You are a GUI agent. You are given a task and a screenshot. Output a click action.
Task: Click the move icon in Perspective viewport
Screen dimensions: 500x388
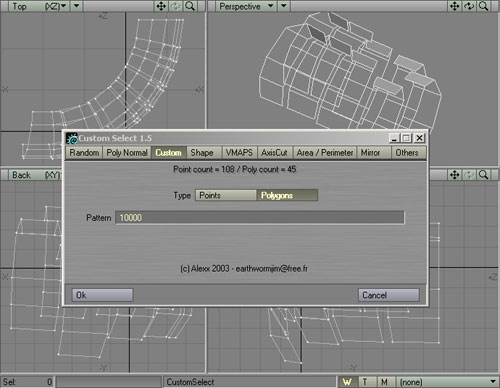click(x=455, y=6)
